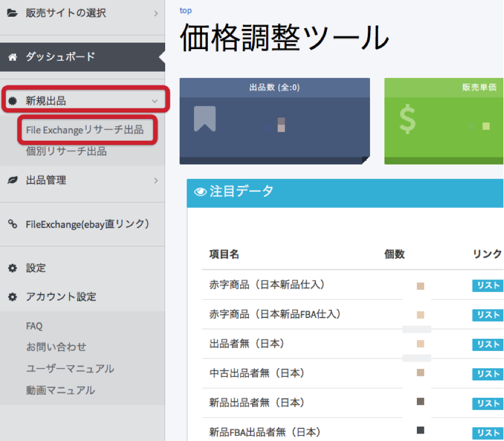Image resolution: width=504 pixels, height=441 pixels.
Task: Click the dollar icon in 販売単価 card
Action: coord(408,119)
